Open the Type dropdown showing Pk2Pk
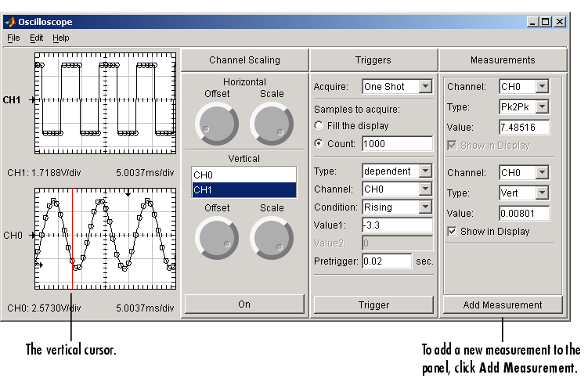The image size is (588, 389). (x=524, y=106)
